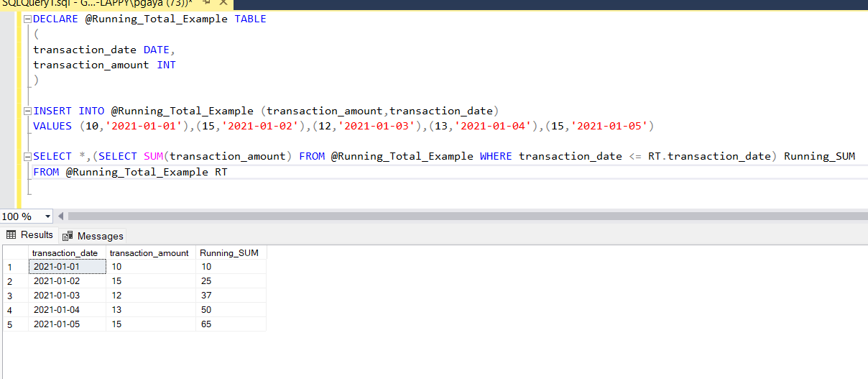Click transaction_amount cell with value 13
Screen dimensions: 868x379
click(x=152, y=310)
